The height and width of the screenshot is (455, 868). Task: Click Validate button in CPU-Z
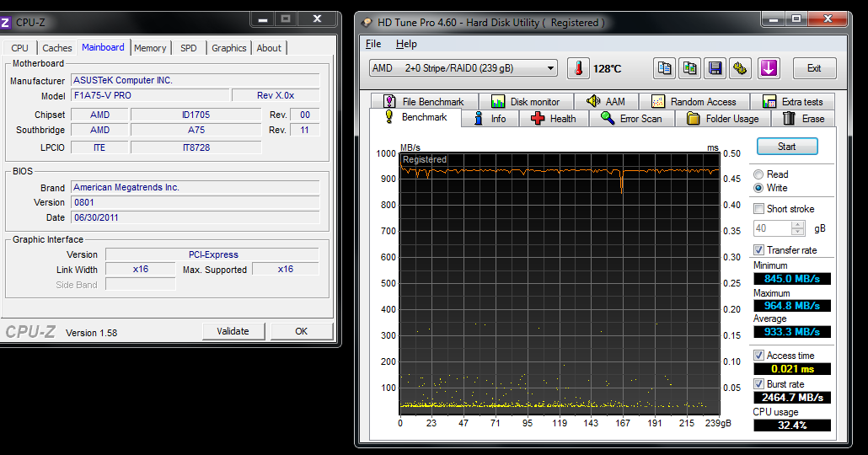[233, 332]
